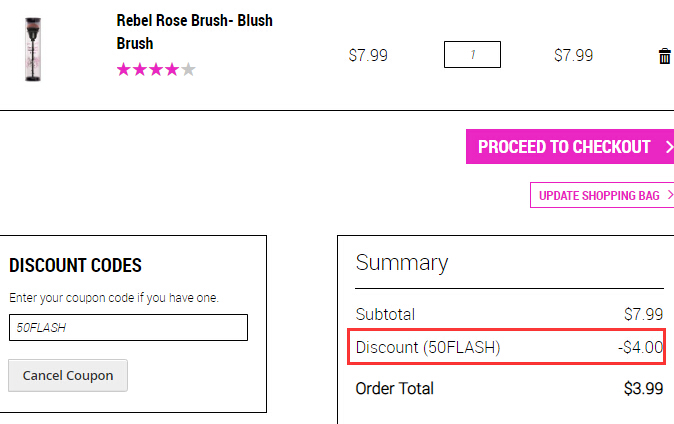Click the Cancel Coupon button
Screen dimensions: 674x424
[68, 375]
